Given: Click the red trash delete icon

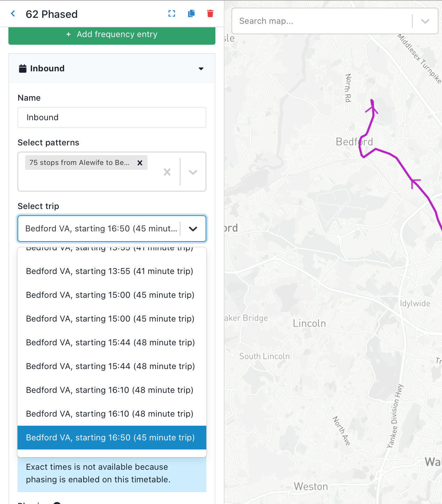Looking at the screenshot, I should tap(210, 14).
